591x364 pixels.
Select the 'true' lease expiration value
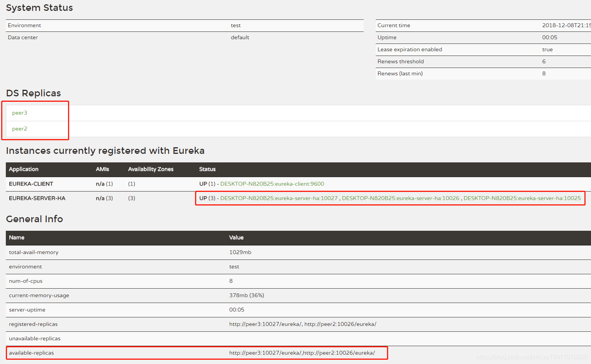click(547, 49)
